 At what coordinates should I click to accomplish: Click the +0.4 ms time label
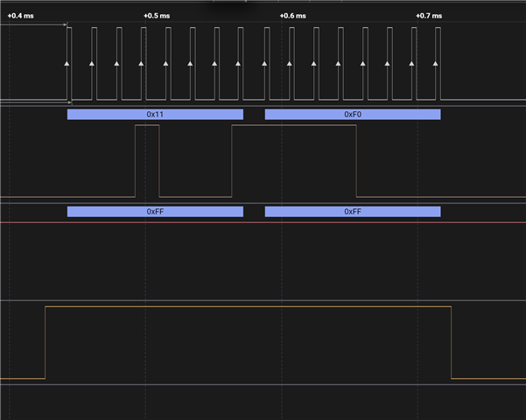[x=20, y=16]
